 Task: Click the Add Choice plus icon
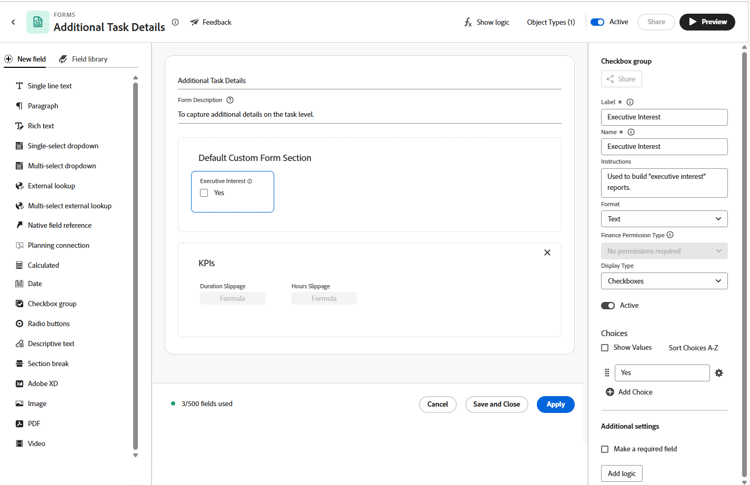(x=610, y=392)
